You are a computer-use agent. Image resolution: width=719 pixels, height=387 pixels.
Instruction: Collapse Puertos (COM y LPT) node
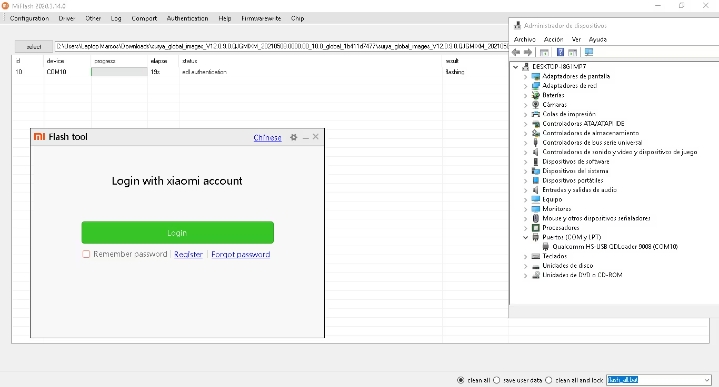coord(525,237)
